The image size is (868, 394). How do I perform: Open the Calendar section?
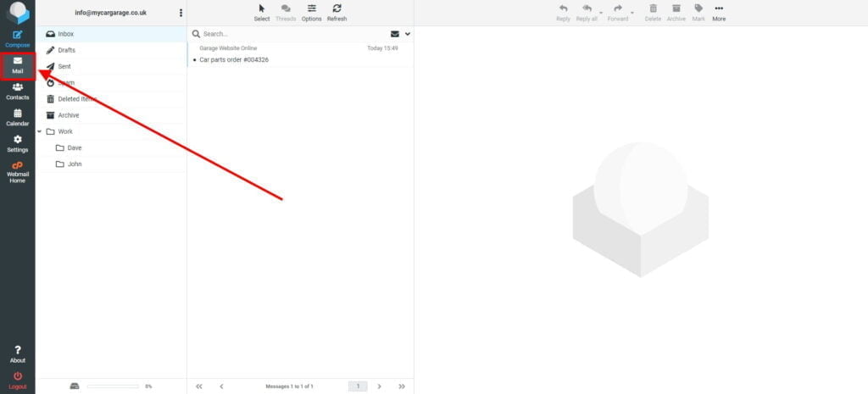(x=18, y=117)
